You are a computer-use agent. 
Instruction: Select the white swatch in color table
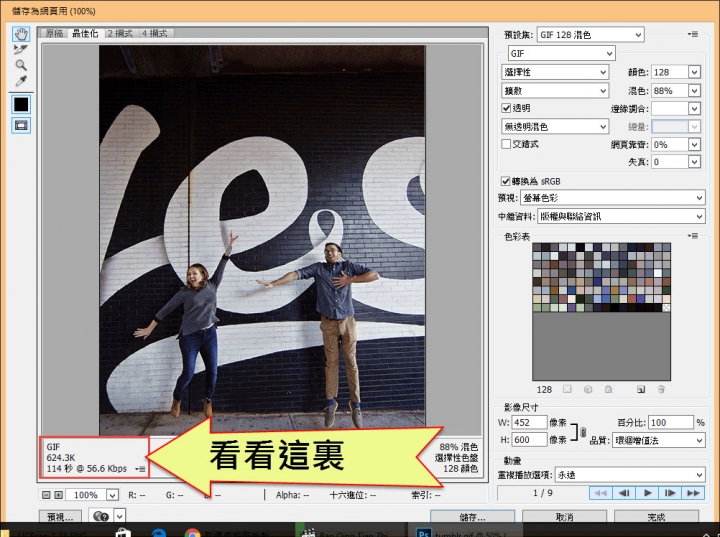658,273
